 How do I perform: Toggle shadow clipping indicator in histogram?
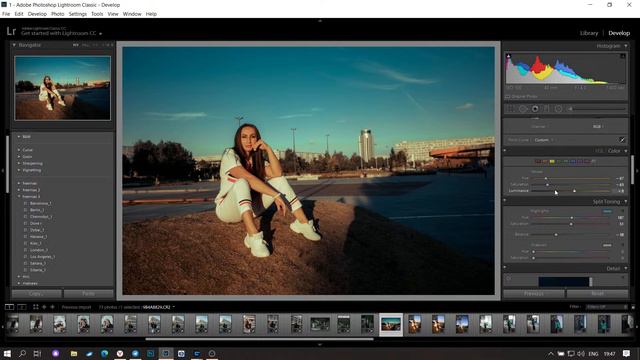coord(509,56)
